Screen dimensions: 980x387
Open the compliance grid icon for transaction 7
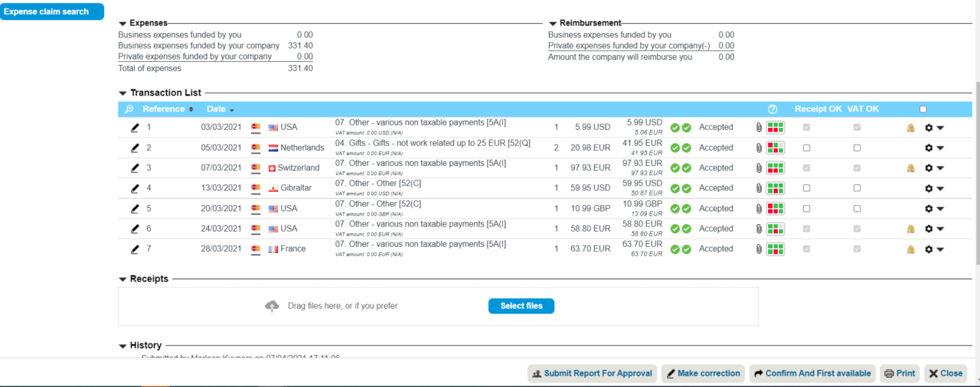pyautogui.click(x=776, y=249)
